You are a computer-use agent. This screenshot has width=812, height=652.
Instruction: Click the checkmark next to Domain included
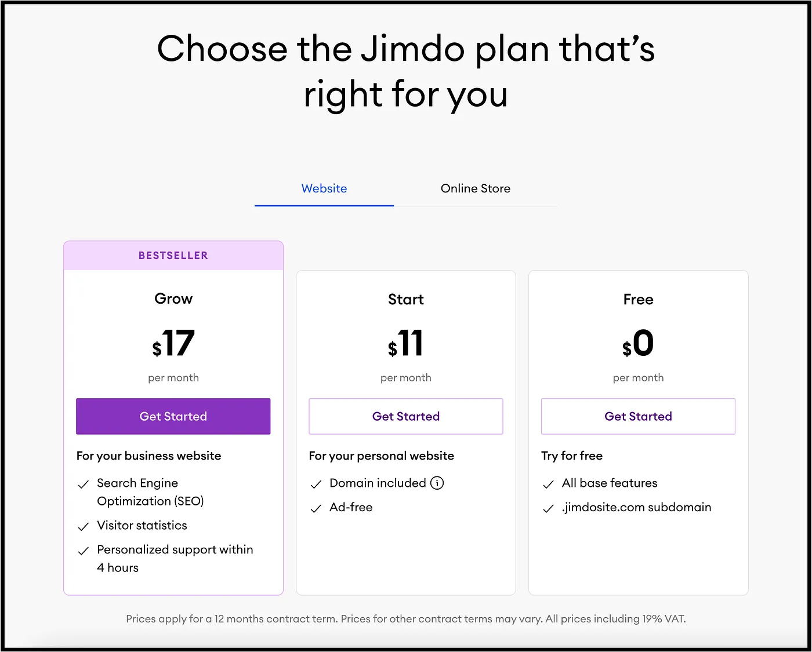pyautogui.click(x=316, y=484)
